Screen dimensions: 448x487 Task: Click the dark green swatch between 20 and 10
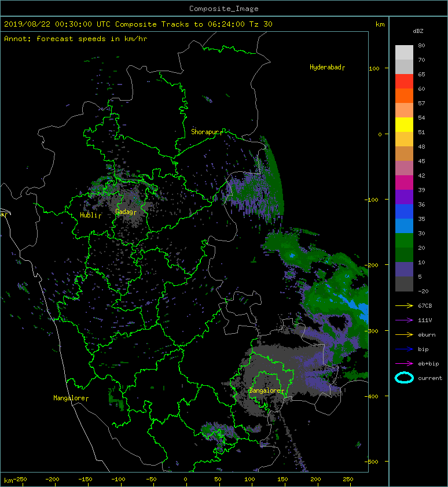pos(404,255)
